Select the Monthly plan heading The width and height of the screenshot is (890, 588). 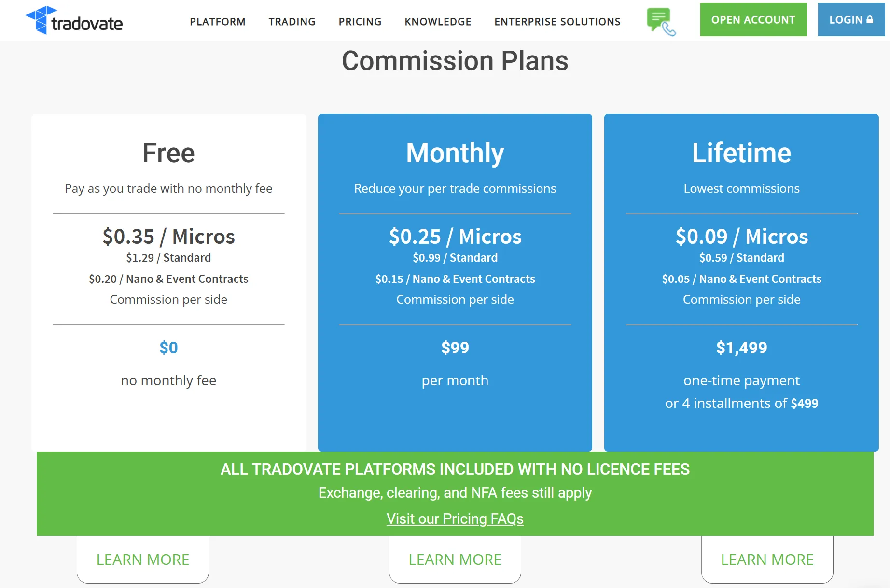pos(455,154)
